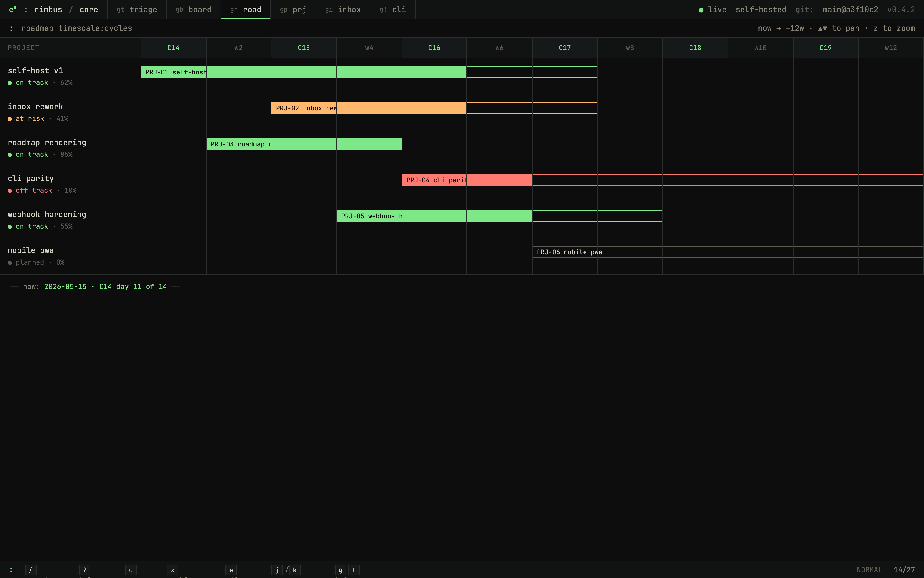Viewport: 924px width, 578px height.
Task: Click the t key hint
Action: [354, 570]
